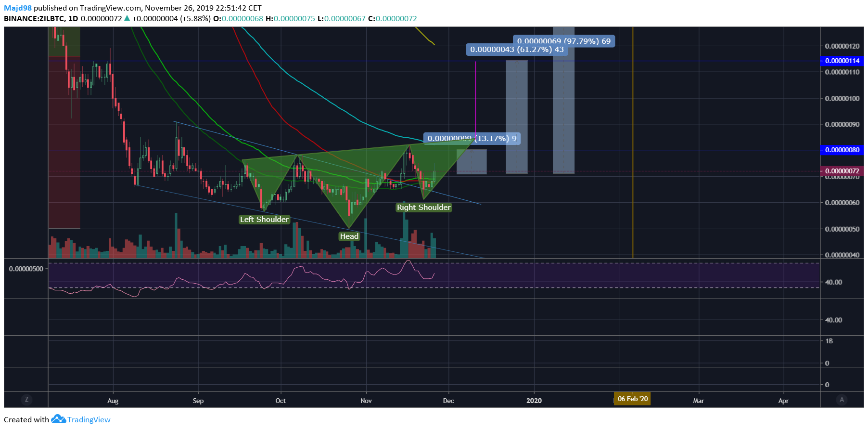Screen dimensions: 868x430
Task: Click the close value C:0.00000072
Action: 393,19
